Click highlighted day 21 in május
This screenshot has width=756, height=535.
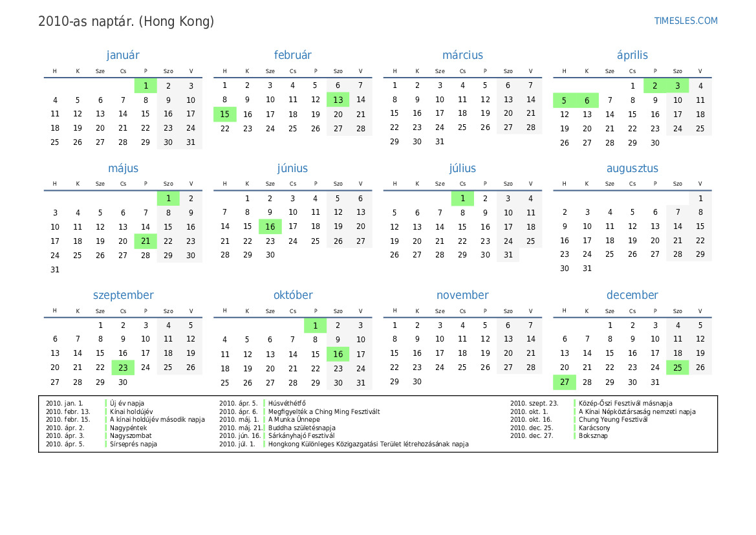click(146, 241)
